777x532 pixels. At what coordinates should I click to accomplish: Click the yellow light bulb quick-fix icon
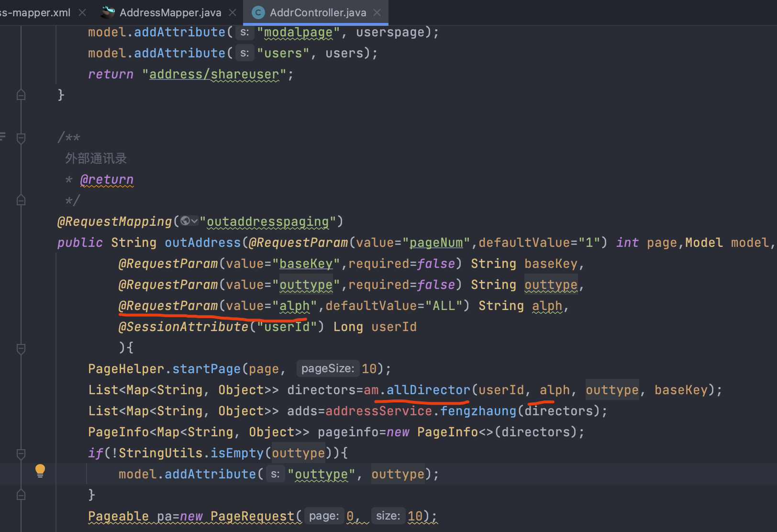[x=40, y=470]
